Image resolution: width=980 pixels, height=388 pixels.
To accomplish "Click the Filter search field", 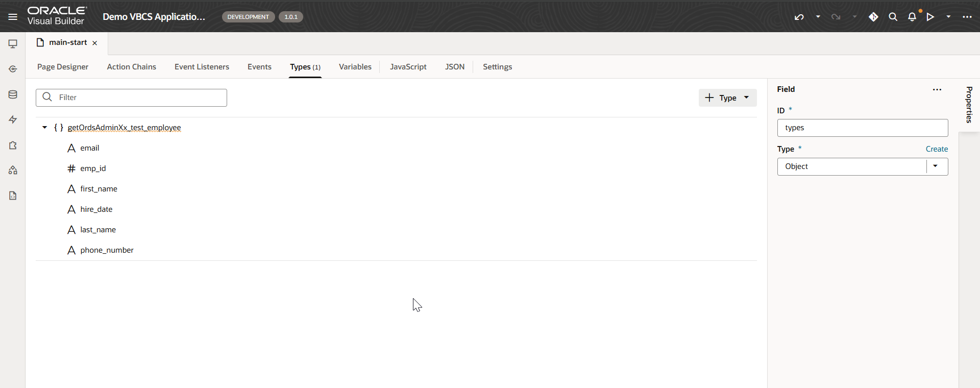I will tap(138, 98).
